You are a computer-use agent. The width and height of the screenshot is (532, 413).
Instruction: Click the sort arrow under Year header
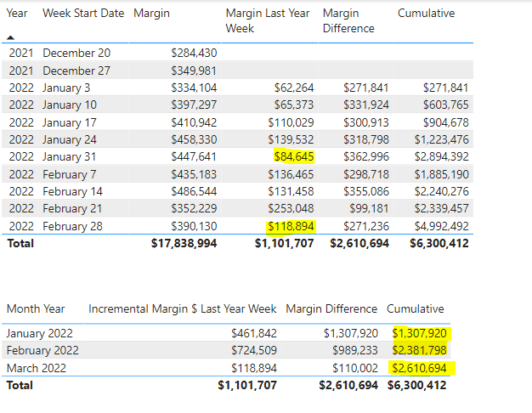[x=10, y=37]
